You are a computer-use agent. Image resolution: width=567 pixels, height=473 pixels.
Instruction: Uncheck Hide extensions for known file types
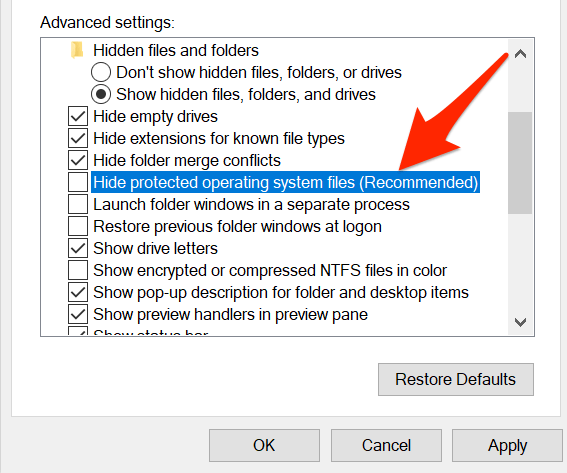[78, 138]
